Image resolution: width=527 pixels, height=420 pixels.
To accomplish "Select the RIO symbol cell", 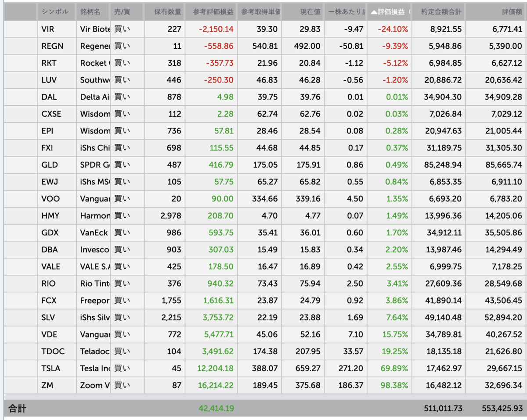I will click(x=57, y=284).
